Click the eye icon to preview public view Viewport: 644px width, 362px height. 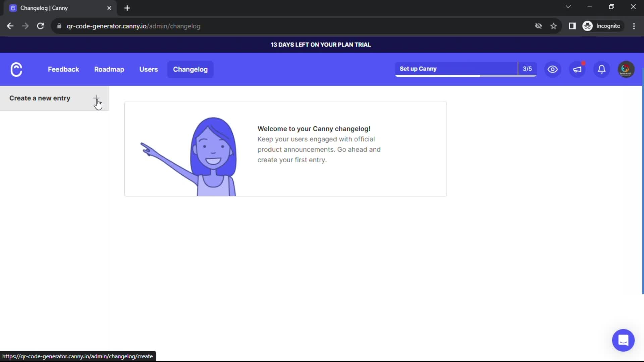click(x=552, y=69)
